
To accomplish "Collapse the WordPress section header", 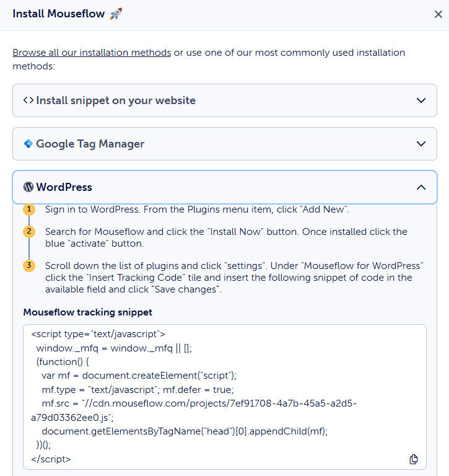I will [x=224, y=187].
